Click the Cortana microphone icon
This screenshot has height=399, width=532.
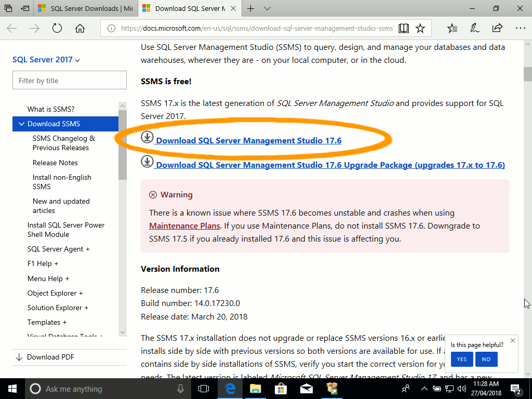click(x=180, y=389)
